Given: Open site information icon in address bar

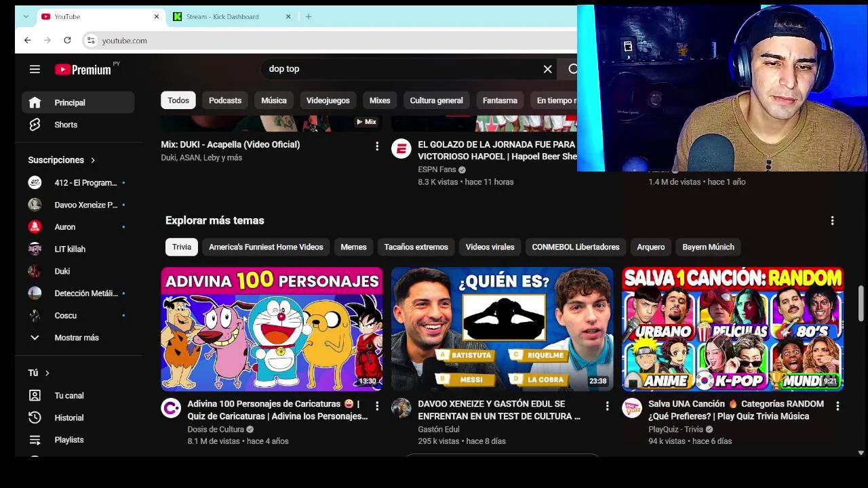Looking at the screenshot, I should (91, 41).
